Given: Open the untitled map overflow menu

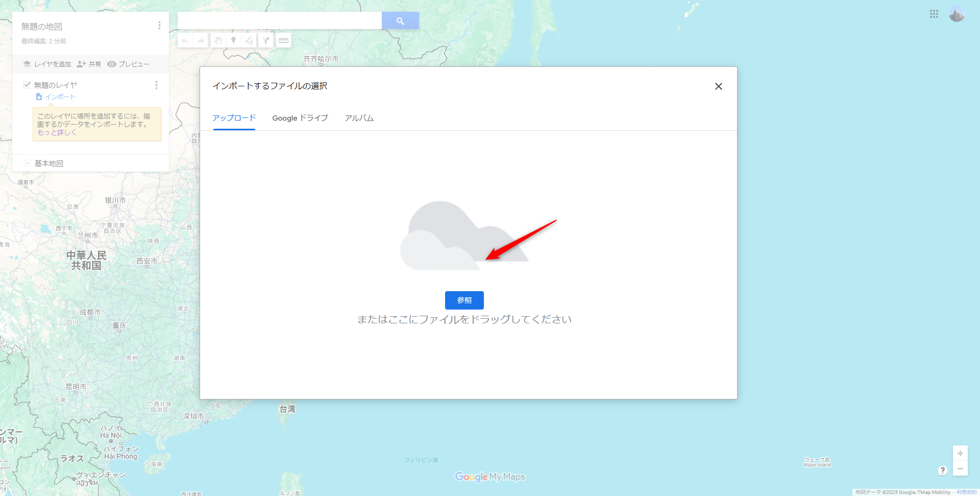Looking at the screenshot, I should point(159,25).
